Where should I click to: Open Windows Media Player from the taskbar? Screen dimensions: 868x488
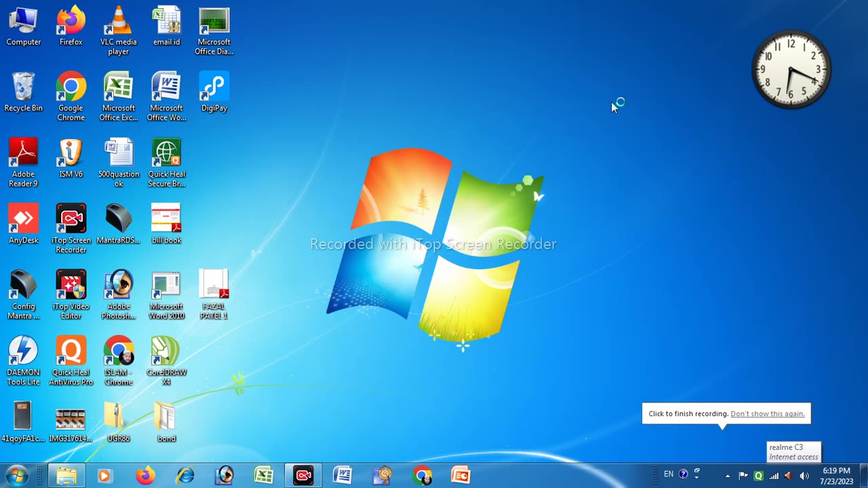(104, 476)
